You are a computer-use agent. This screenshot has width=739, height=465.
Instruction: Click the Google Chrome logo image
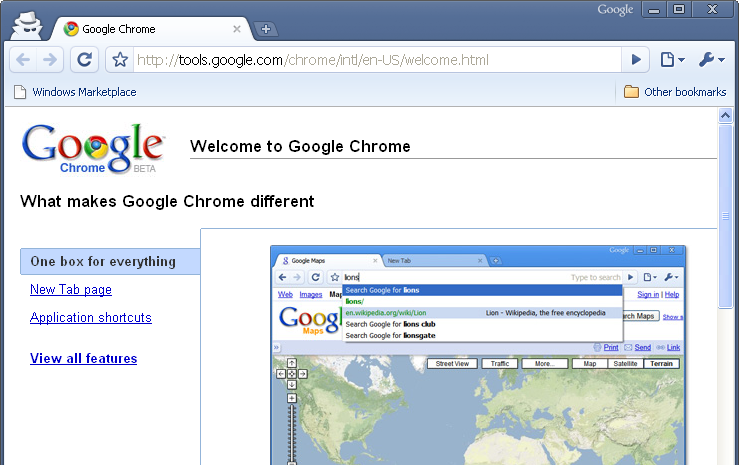click(92, 149)
